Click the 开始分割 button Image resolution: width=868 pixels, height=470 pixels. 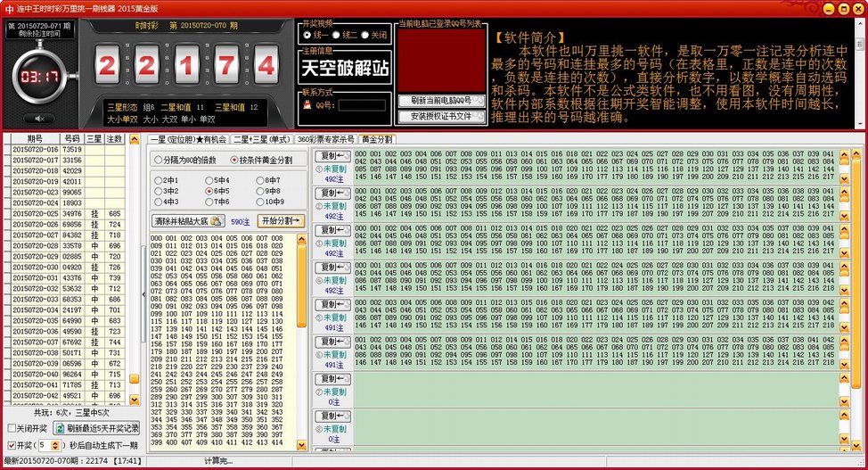281,220
